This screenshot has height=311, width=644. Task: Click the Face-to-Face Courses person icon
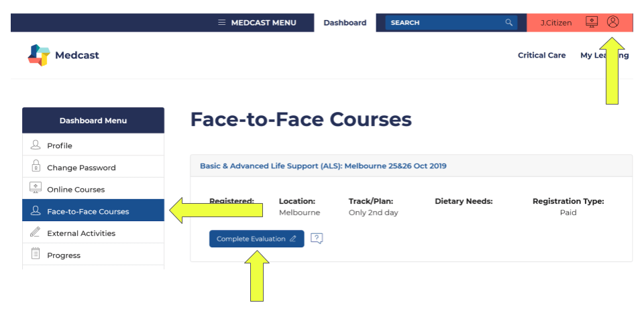tap(36, 210)
